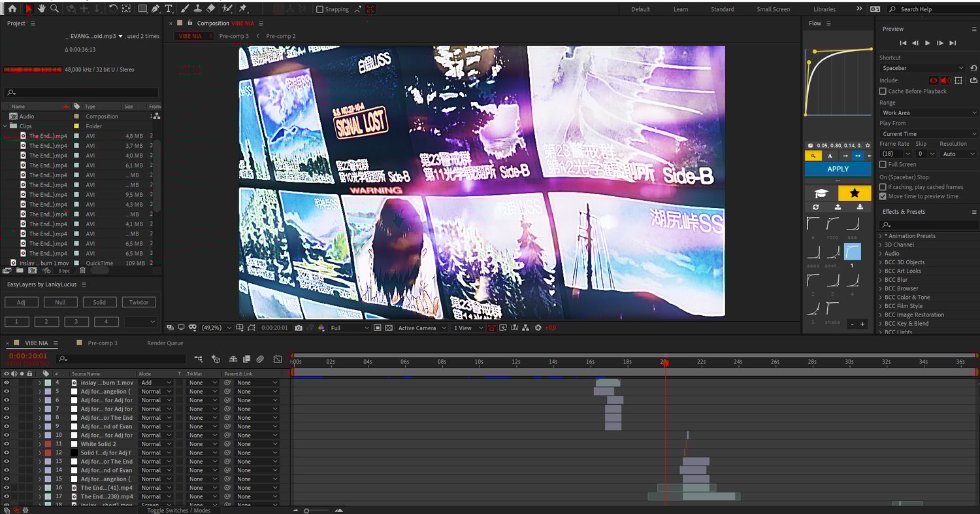Switch to the Libraries workspace
The height and width of the screenshot is (514, 980).
pyautogui.click(x=825, y=9)
